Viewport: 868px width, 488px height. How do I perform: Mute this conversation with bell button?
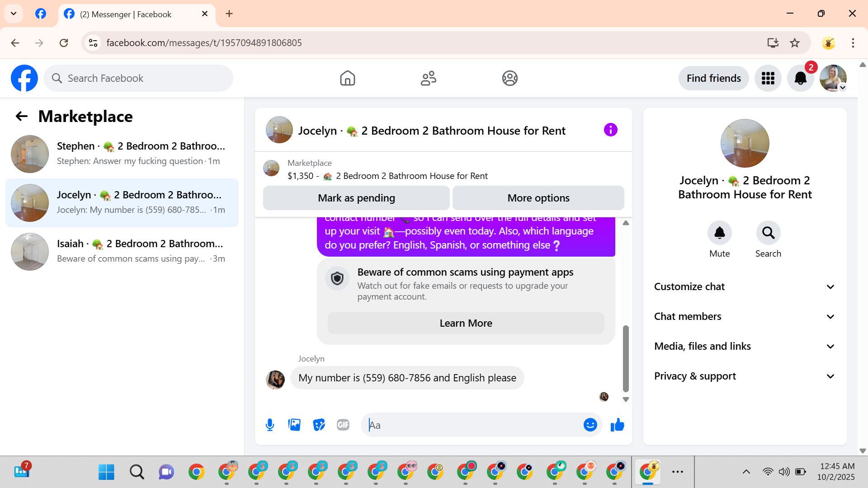719,233
